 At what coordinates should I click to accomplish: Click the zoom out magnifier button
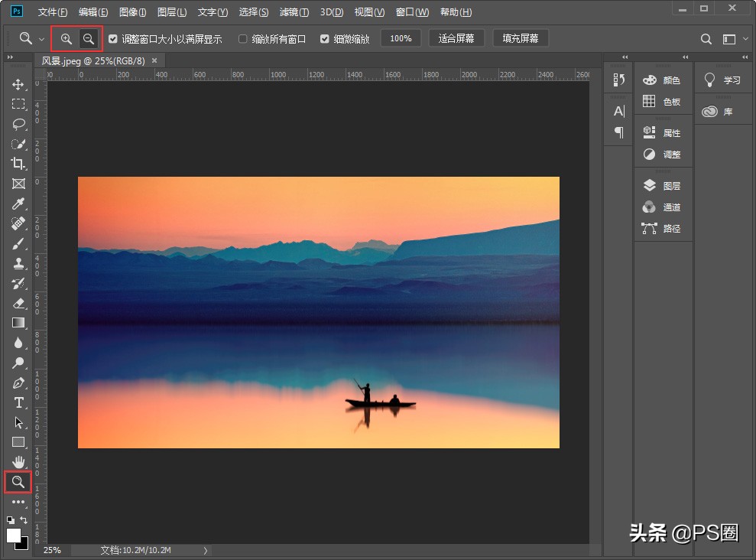tap(89, 39)
